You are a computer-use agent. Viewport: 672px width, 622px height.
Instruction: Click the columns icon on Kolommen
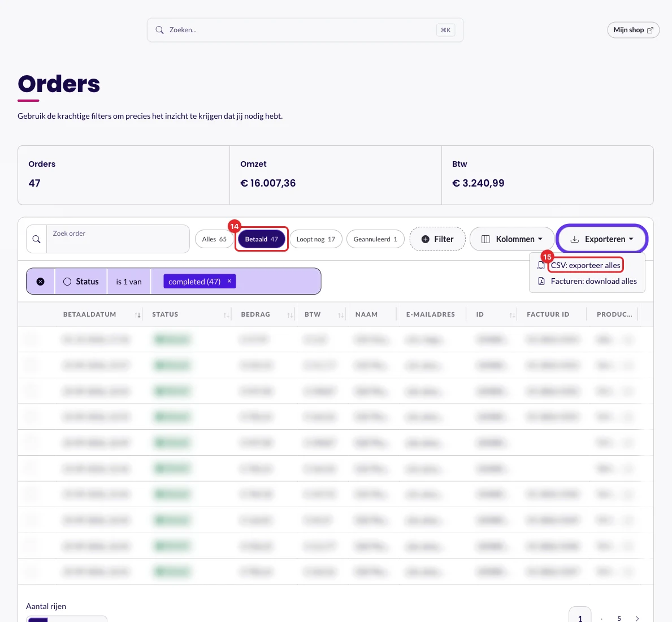click(x=485, y=239)
